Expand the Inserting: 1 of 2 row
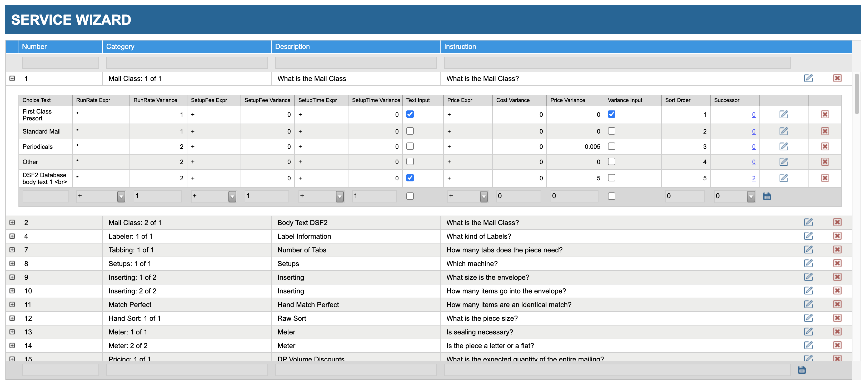This screenshot has width=868, height=387. 12,277
